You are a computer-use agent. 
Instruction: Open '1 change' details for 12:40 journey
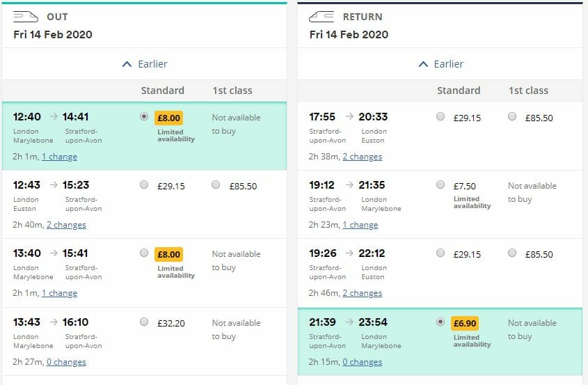pyautogui.click(x=59, y=157)
